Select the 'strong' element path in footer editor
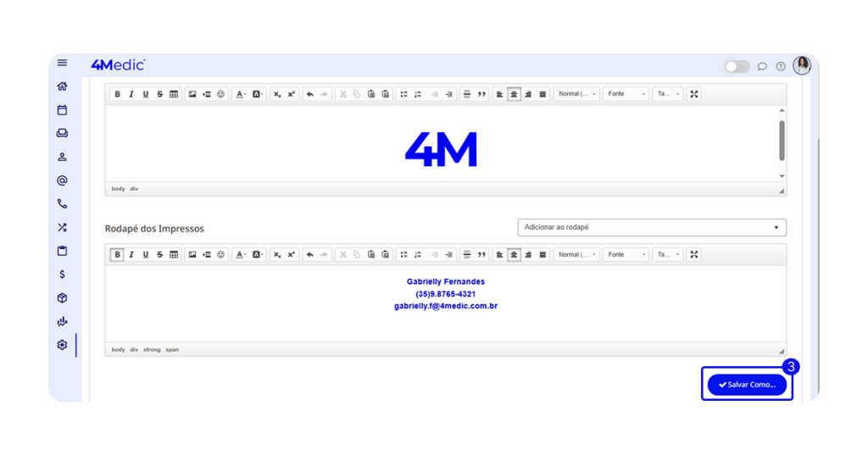The height and width of the screenshot is (455, 868). (152, 349)
